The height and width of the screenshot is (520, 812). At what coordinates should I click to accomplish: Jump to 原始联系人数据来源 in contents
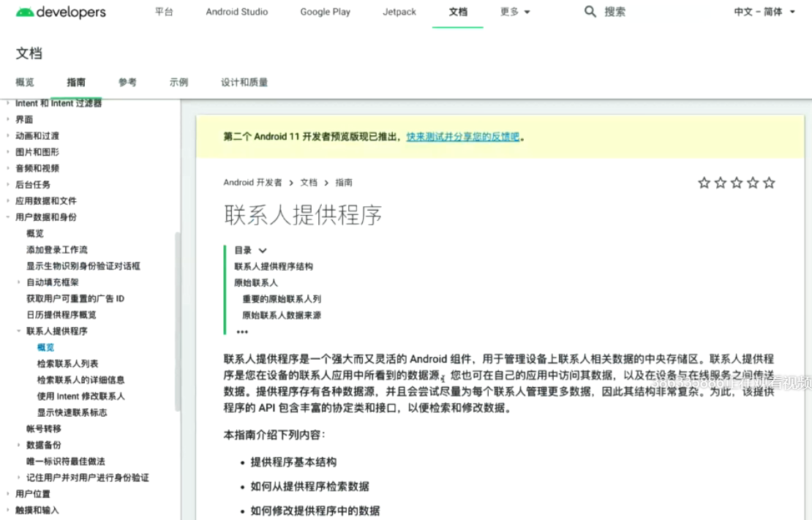click(282, 315)
